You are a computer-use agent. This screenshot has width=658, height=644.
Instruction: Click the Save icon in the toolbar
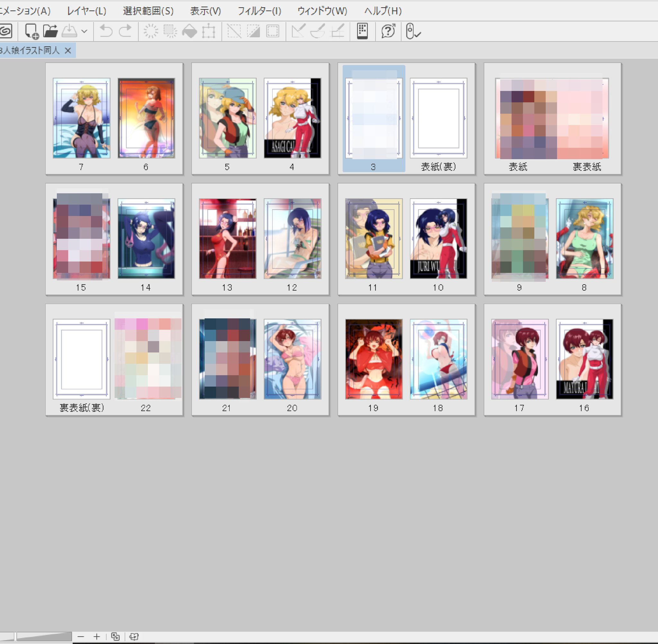tap(69, 31)
